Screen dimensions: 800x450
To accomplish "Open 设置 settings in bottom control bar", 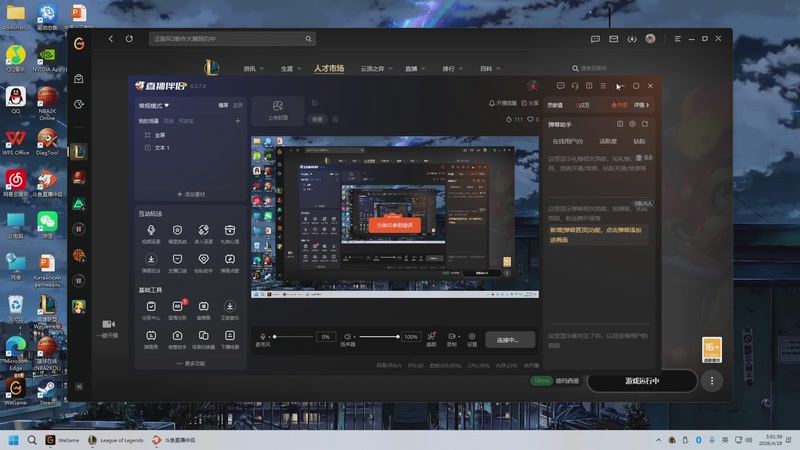I will click(x=472, y=339).
